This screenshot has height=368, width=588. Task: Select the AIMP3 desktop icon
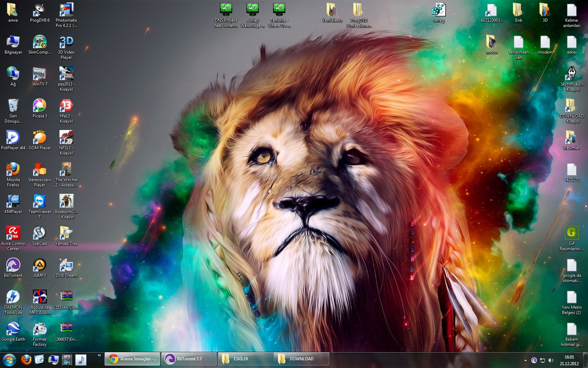pyautogui.click(x=40, y=268)
